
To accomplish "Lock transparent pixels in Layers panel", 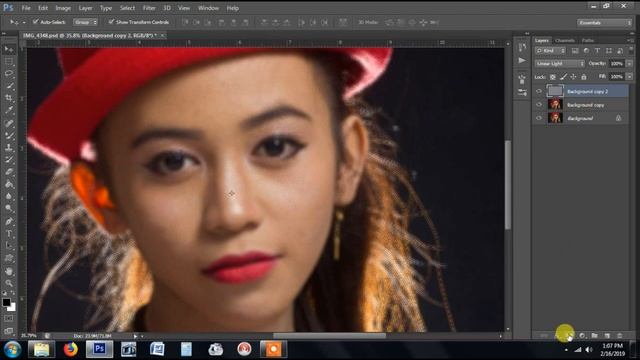I will click(x=552, y=77).
